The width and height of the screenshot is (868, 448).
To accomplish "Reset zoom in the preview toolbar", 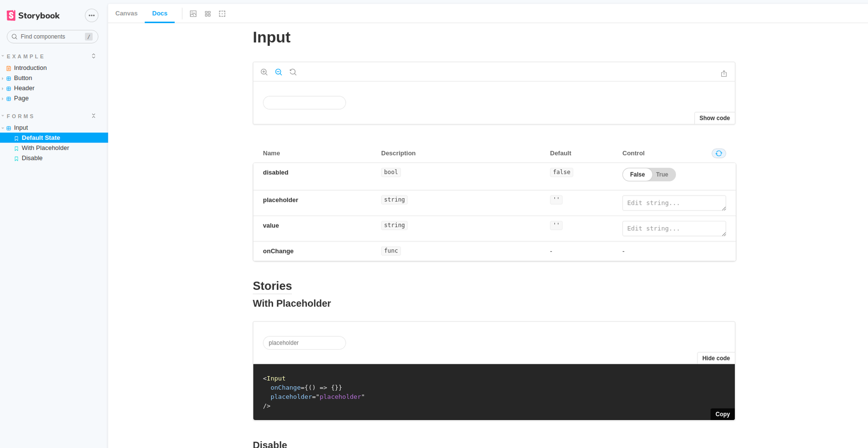I will tap(293, 72).
